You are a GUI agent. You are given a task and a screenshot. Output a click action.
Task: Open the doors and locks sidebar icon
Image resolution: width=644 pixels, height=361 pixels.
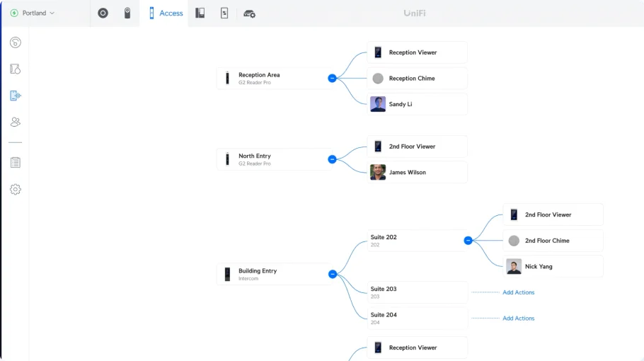click(x=15, y=69)
